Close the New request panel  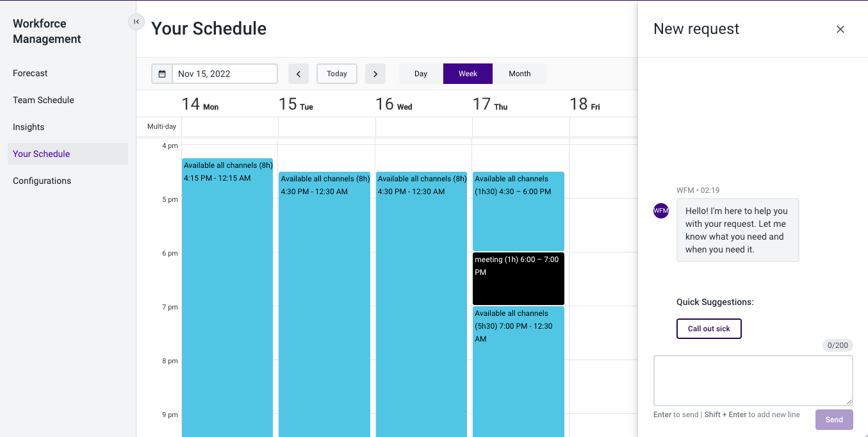(840, 29)
